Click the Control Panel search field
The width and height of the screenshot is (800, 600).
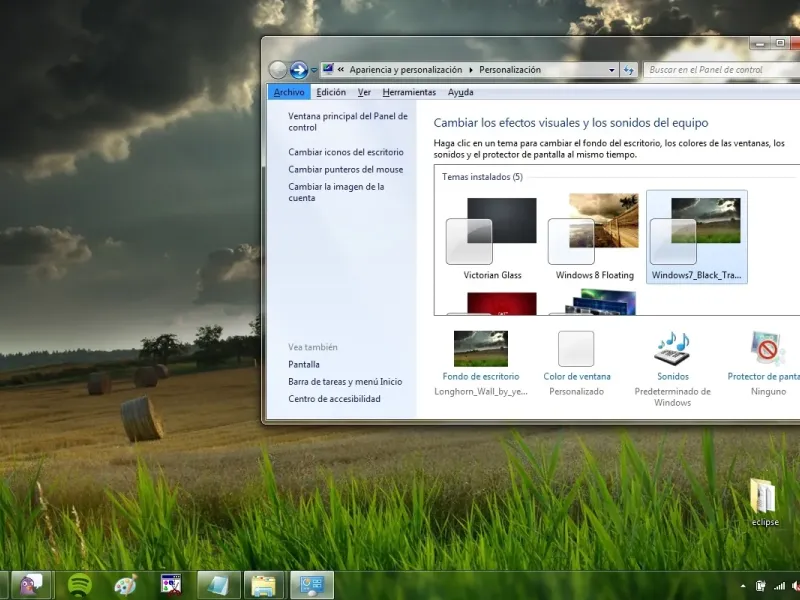click(721, 70)
